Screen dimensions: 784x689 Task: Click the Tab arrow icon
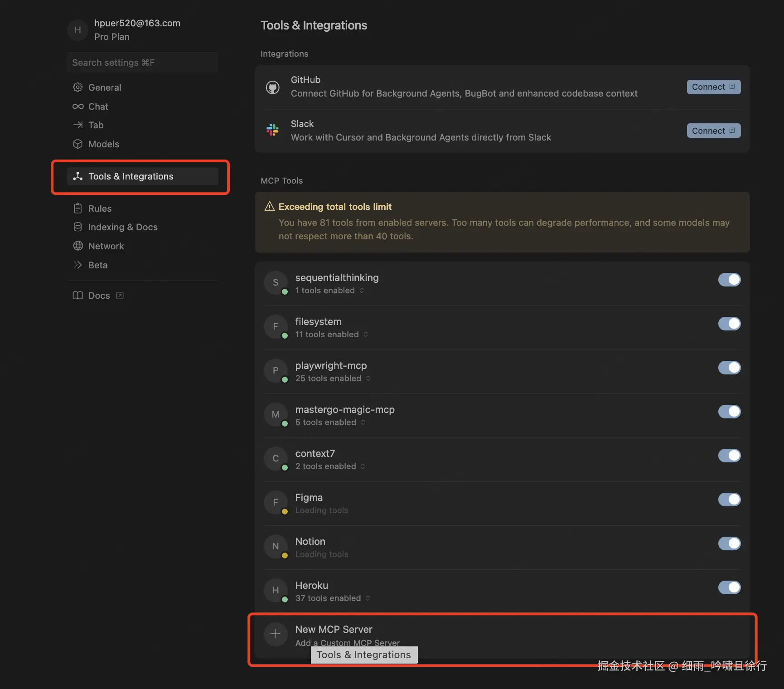coord(78,125)
